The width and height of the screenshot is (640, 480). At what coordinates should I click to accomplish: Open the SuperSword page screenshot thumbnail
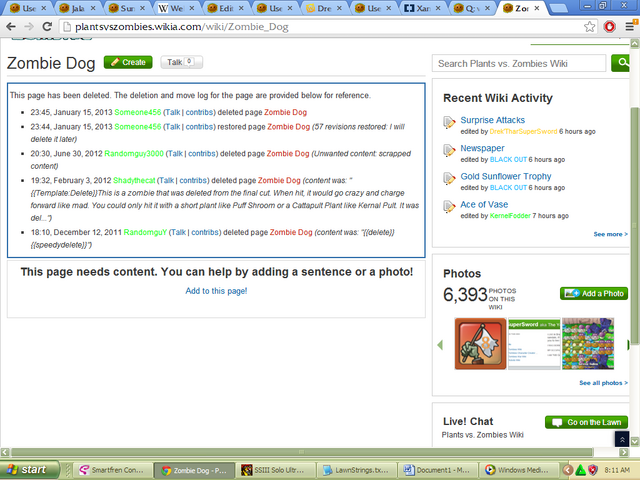point(534,344)
